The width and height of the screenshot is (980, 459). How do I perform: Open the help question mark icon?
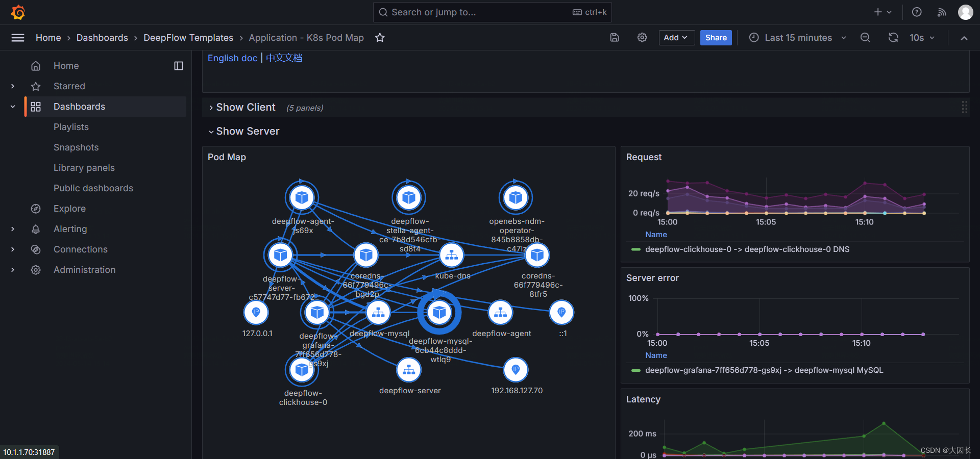pyautogui.click(x=917, y=12)
